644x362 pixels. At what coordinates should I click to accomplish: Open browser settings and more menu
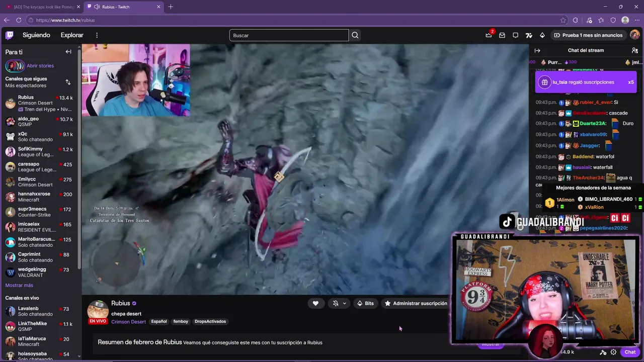pos(637,20)
